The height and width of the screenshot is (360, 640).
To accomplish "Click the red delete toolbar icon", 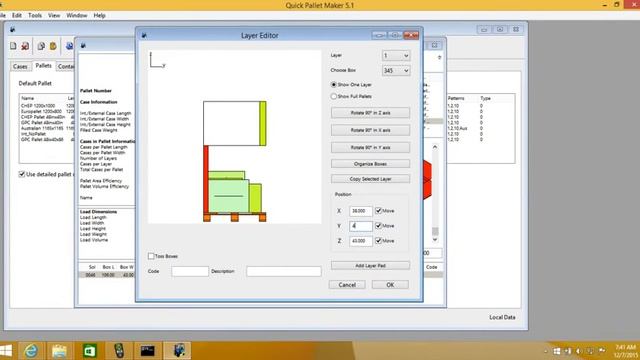I will 25,46.
